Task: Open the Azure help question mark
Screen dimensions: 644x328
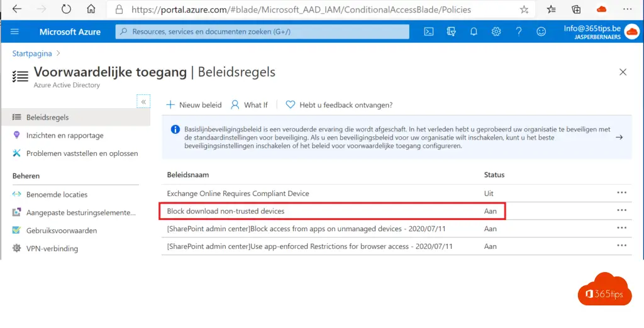Action: point(519,31)
